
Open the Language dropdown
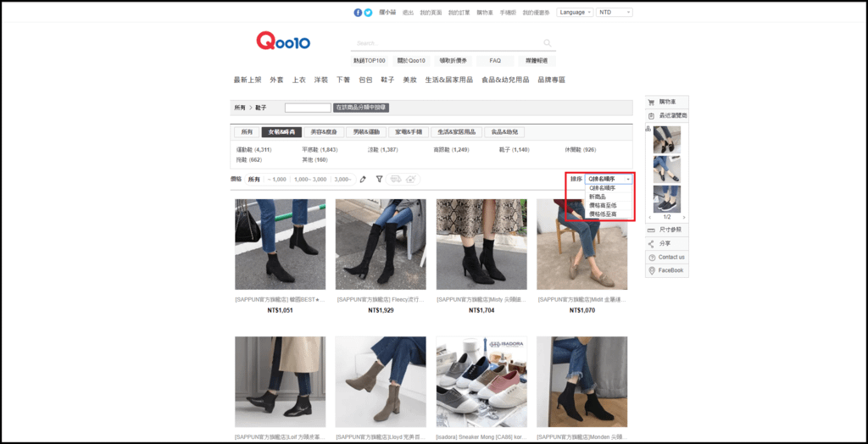tap(575, 12)
